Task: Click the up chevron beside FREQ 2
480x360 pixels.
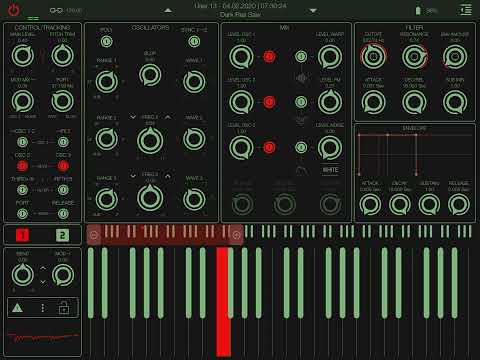Action: pyautogui.click(x=168, y=117)
